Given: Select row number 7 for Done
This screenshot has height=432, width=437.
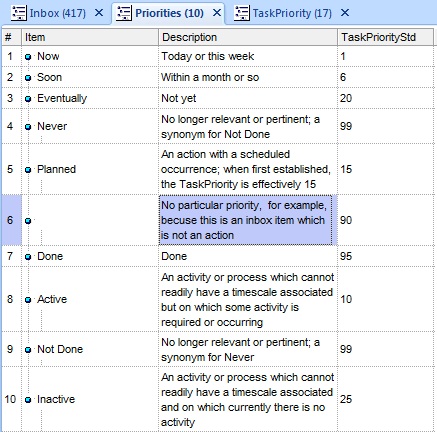Looking at the screenshot, I should point(10,256).
